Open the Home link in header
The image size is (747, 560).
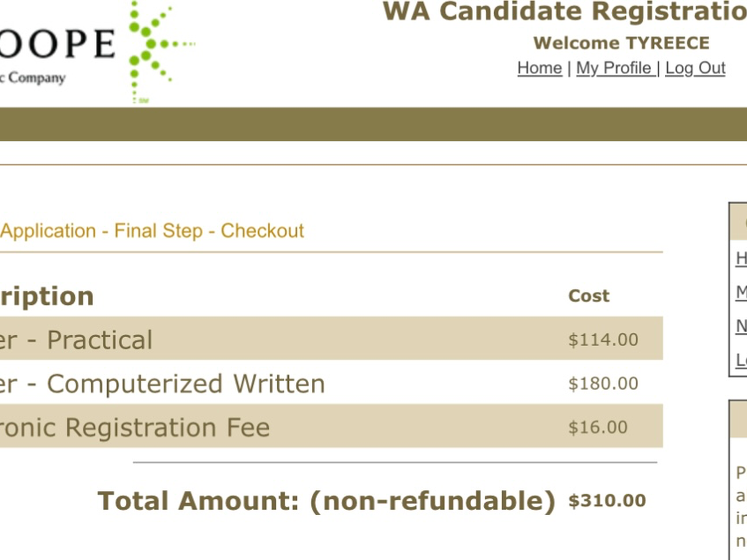[539, 68]
